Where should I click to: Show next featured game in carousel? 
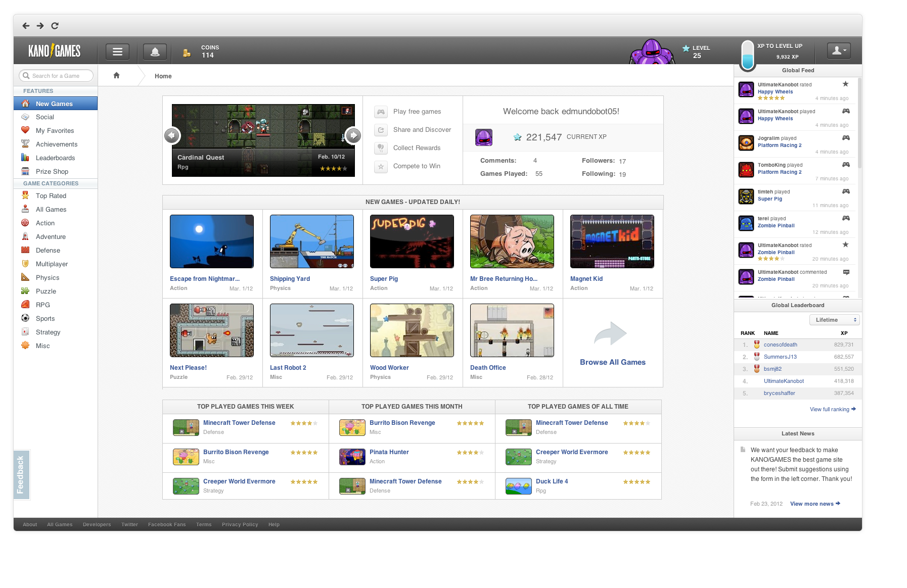point(353,135)
